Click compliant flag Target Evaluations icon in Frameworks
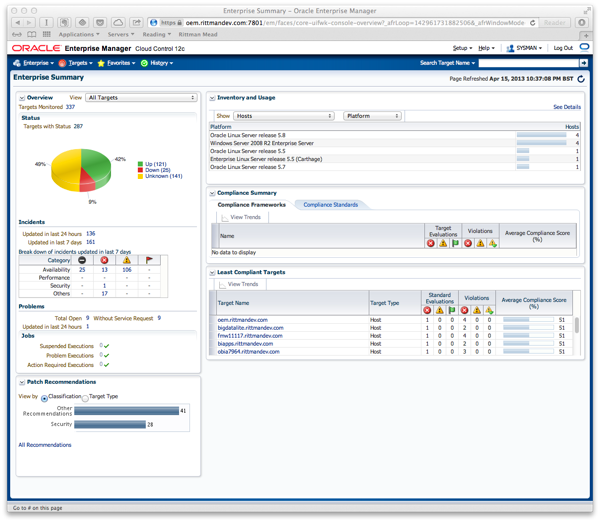The image size is (600, 522). pyautogui.click(x=455, y=243)
